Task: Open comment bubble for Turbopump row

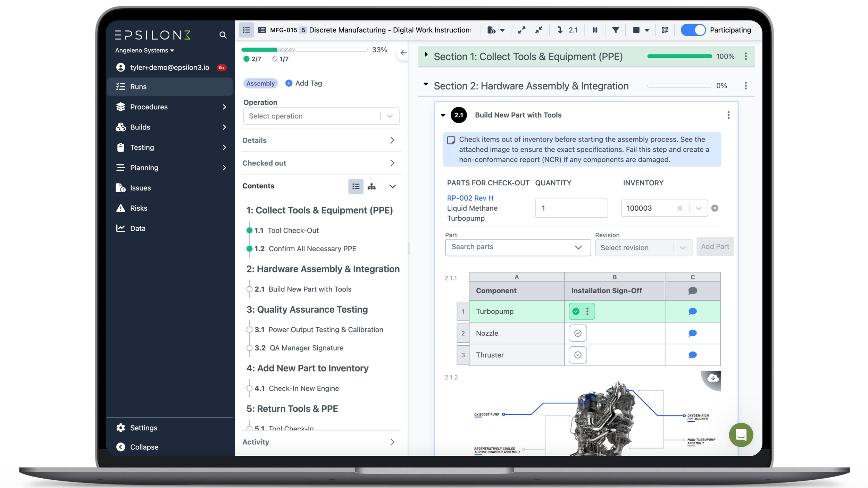Action: 692,311
